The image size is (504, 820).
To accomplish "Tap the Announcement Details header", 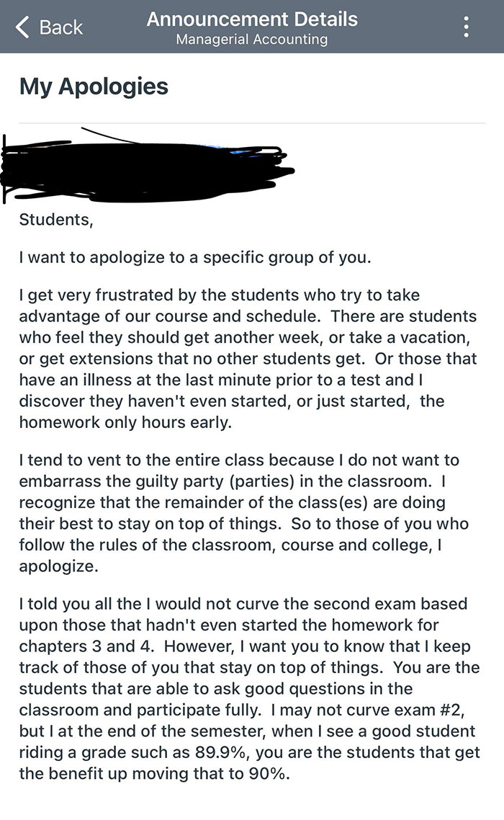I will click(252, 19).
